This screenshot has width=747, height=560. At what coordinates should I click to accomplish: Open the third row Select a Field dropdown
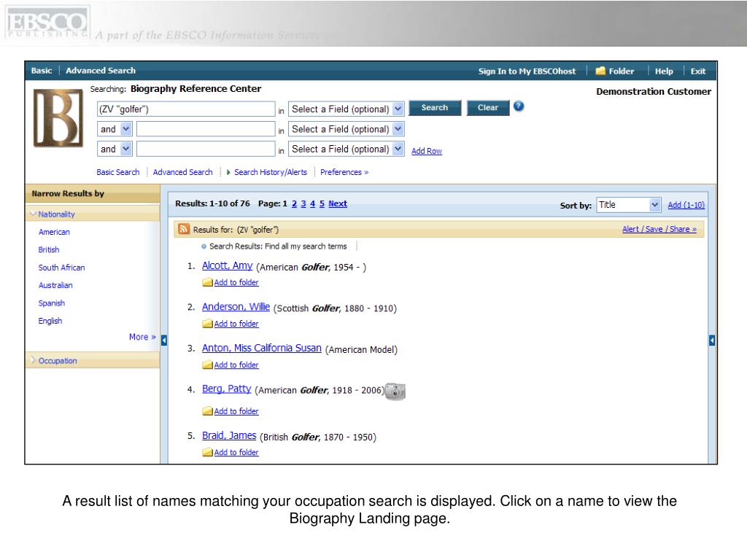tap(347, 149)
